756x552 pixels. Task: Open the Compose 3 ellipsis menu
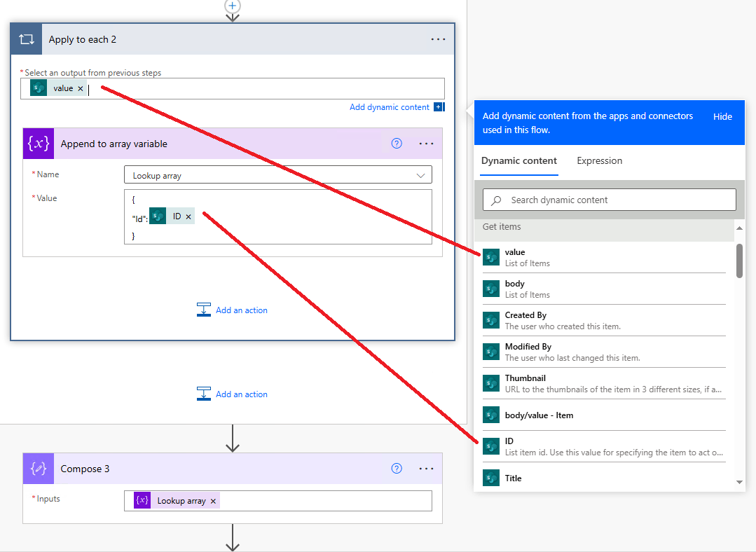pos(426,468)
